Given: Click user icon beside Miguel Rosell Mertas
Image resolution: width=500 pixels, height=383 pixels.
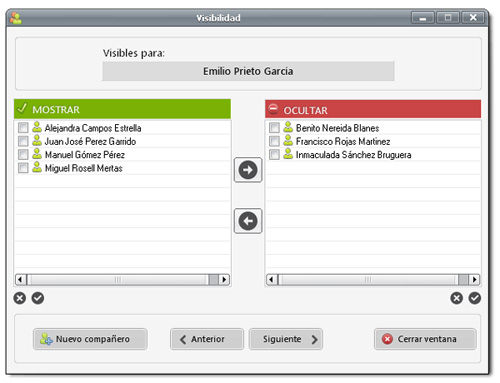Looking at the screenshot, I should click(x=37, y=167).
